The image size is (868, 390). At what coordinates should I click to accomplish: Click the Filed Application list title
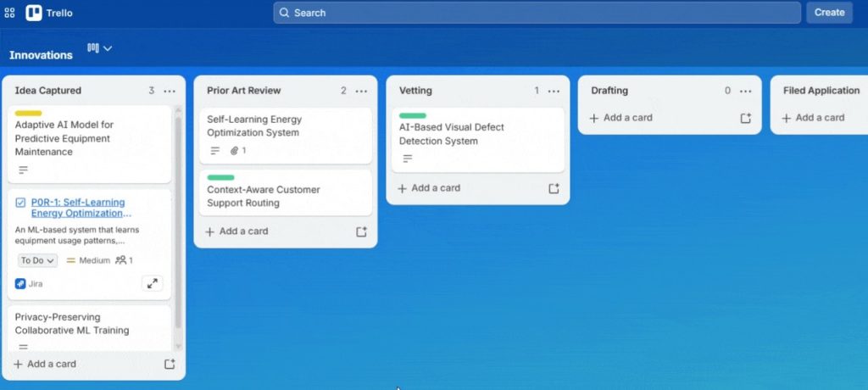click(x=821, y=91)
